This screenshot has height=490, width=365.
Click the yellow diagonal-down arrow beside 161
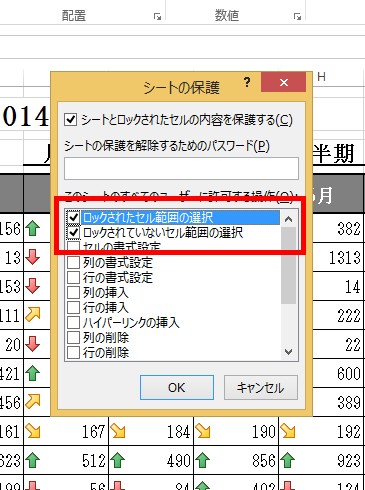click(x=33, y=431)
